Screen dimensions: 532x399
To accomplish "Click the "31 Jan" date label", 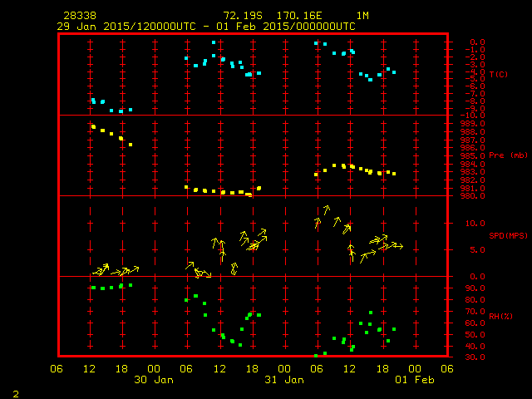I will [x=284, y=380].
